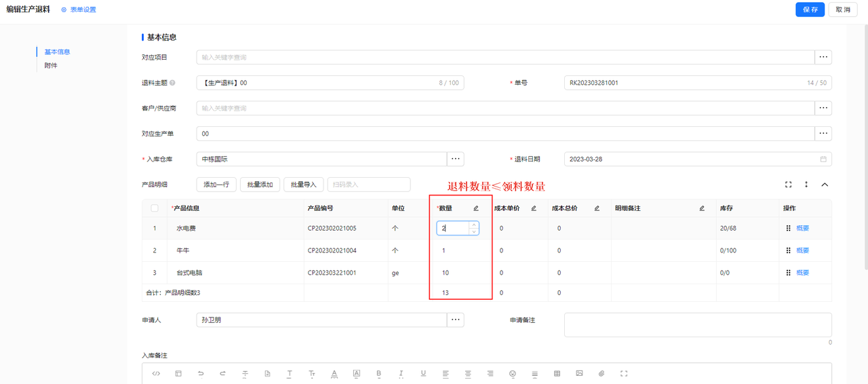Click the edit pencil beside 成本单价 header
Image resolution: width=868 pixels, height=384 pixels.
click(534, 208)
